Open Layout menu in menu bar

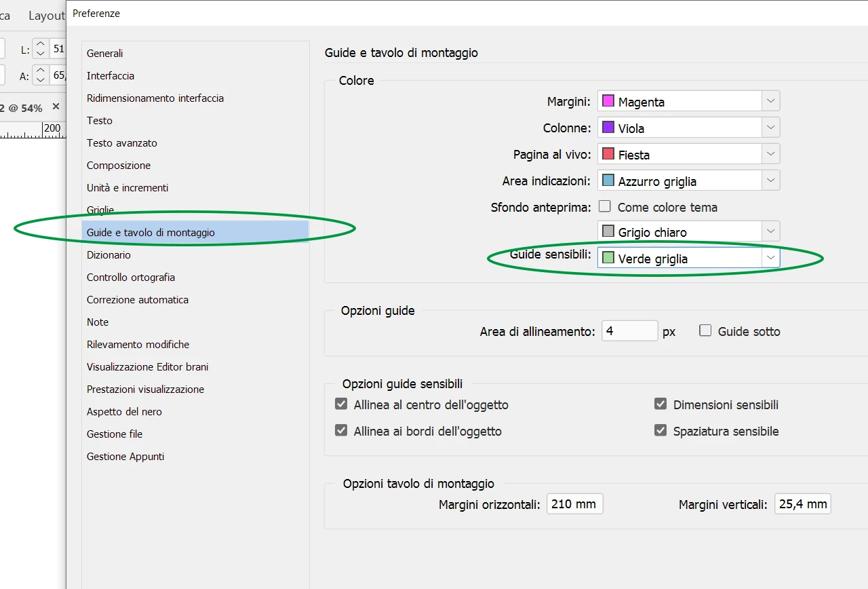coord(47,15)
